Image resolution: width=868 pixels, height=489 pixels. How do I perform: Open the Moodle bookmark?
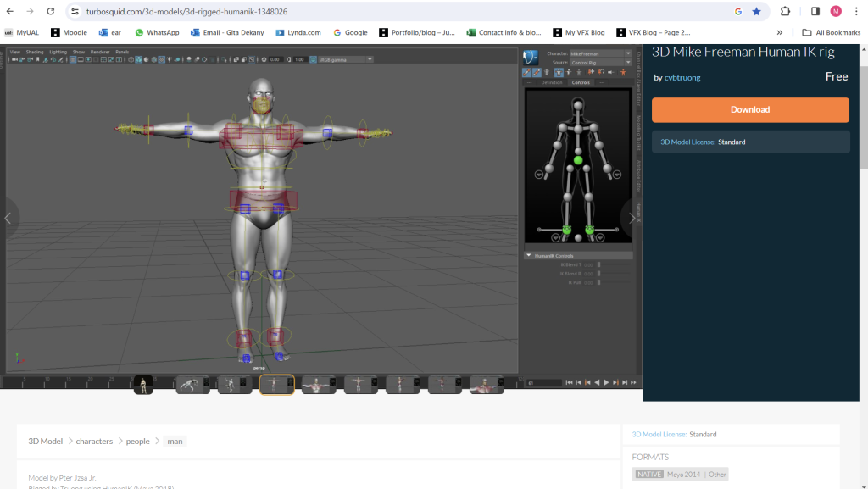point(69,32)
